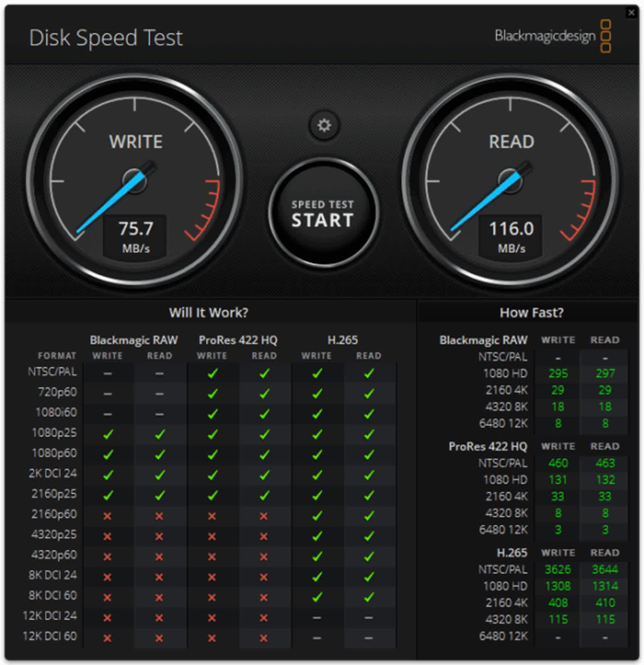The width and height of the screenshot is (644, 665).
Task: Click Blackmagic RAW write cross for 2160p60
Action: [x=107, y=516]
